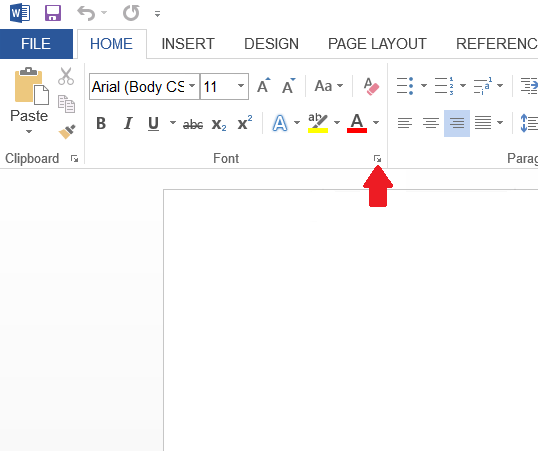Go to the PAGE LAYOUT tab
Viewport: 538px width, 451px height.
pos(377,44)
